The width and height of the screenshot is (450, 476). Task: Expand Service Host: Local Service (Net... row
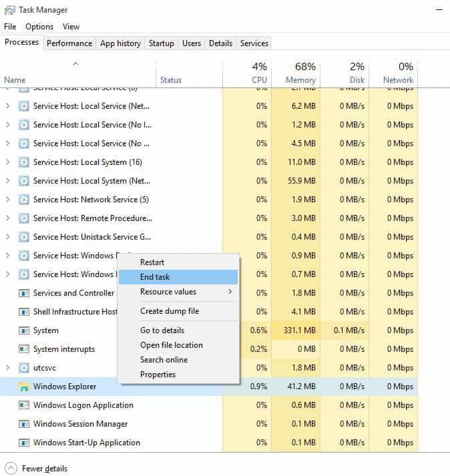point(7,106)
